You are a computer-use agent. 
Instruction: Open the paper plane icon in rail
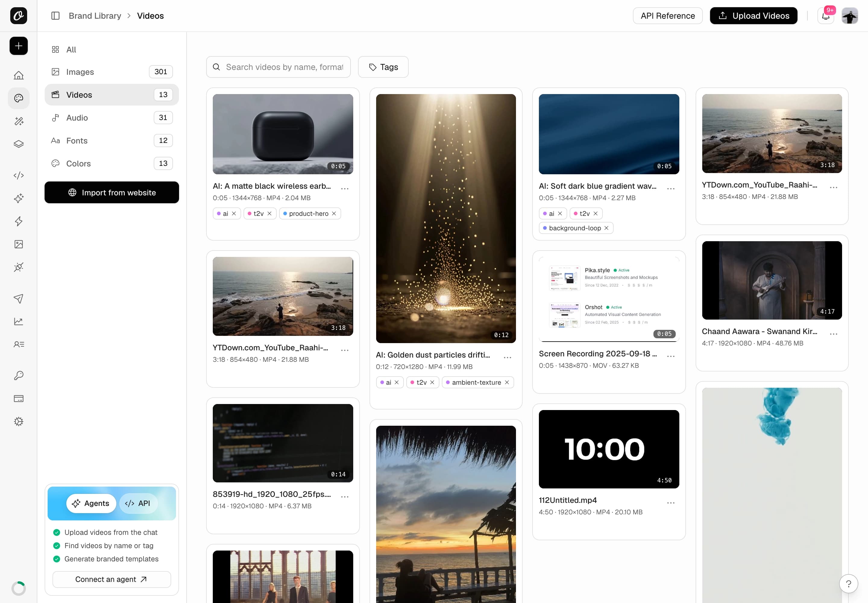click(x=18, y=298)
